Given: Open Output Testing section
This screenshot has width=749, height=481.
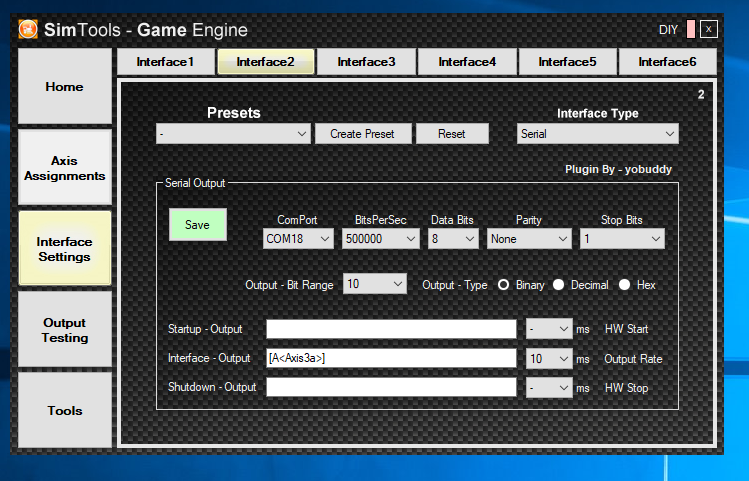Looking at the screenshot, I should (65, 330).
